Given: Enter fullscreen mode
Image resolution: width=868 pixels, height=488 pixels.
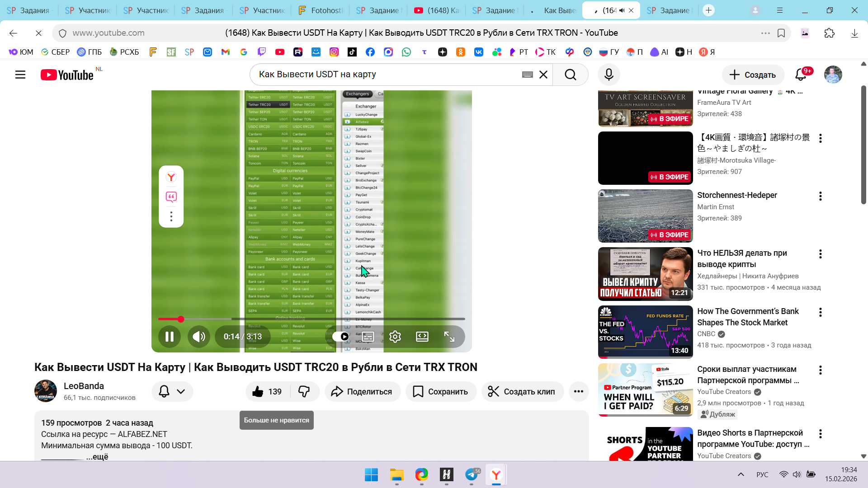Looking at the screenshot, I should click(449, 337).
